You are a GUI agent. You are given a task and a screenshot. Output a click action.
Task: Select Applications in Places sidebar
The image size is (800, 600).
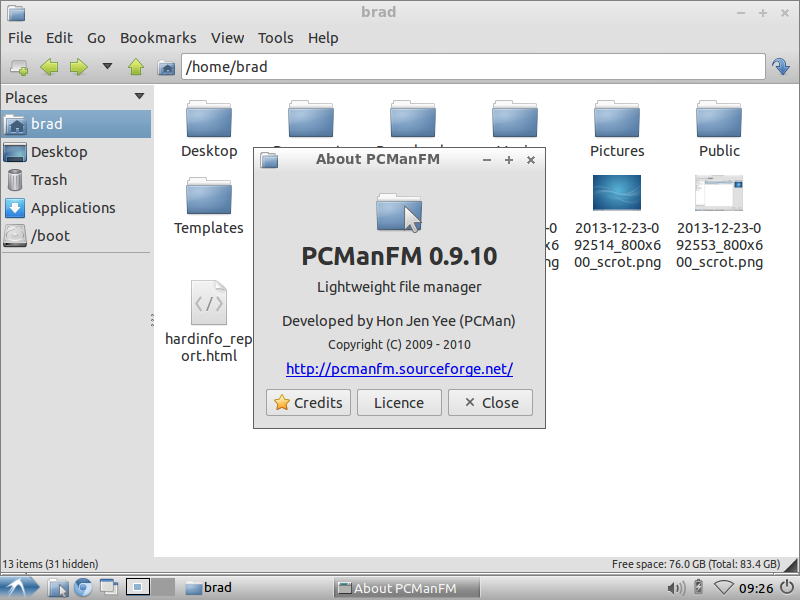point(76,208)
